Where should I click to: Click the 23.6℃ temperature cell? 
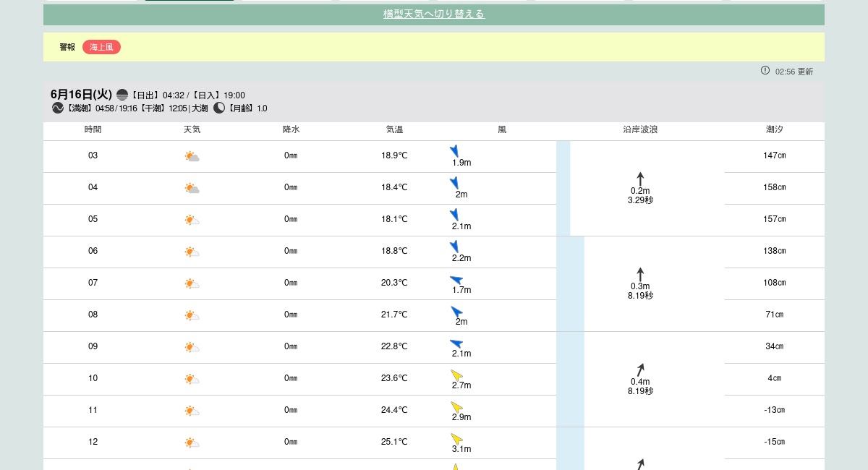[394, 378]
